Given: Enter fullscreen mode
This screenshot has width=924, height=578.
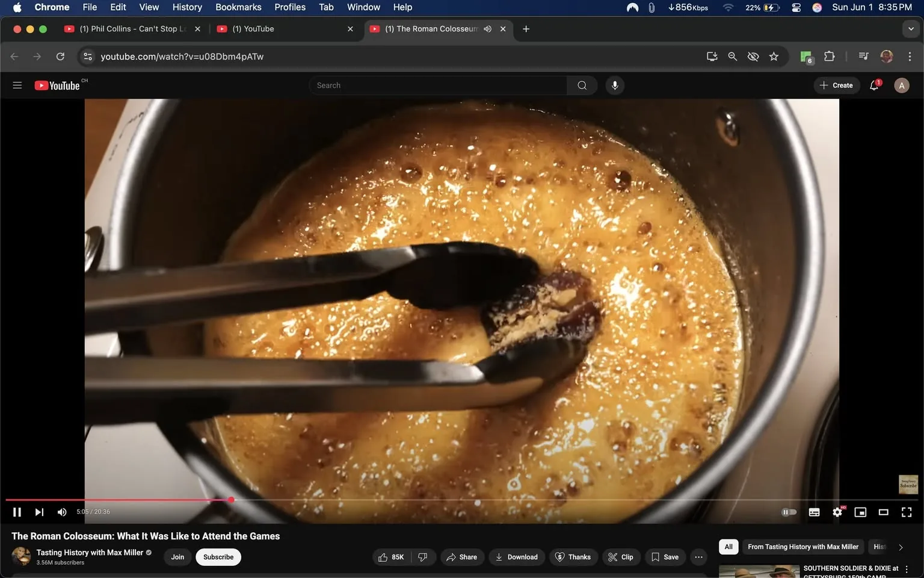Looking at the screenshot, I should tap(906, 512).
